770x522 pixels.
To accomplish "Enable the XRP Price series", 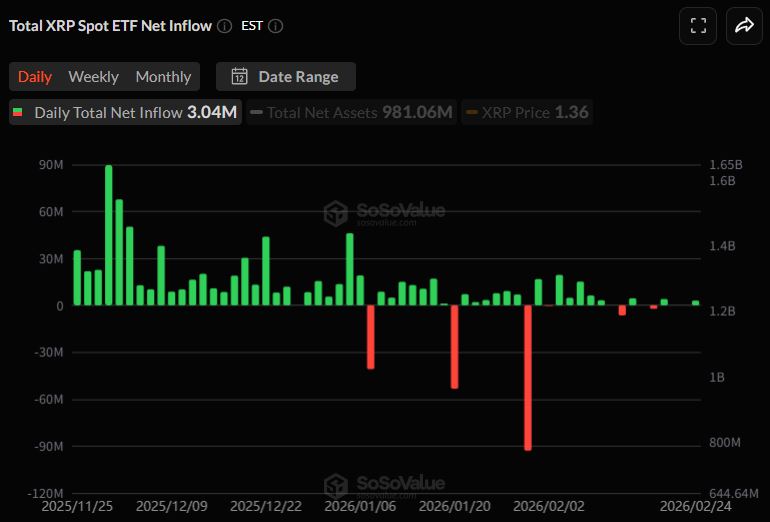I will (x=528, y=112).
